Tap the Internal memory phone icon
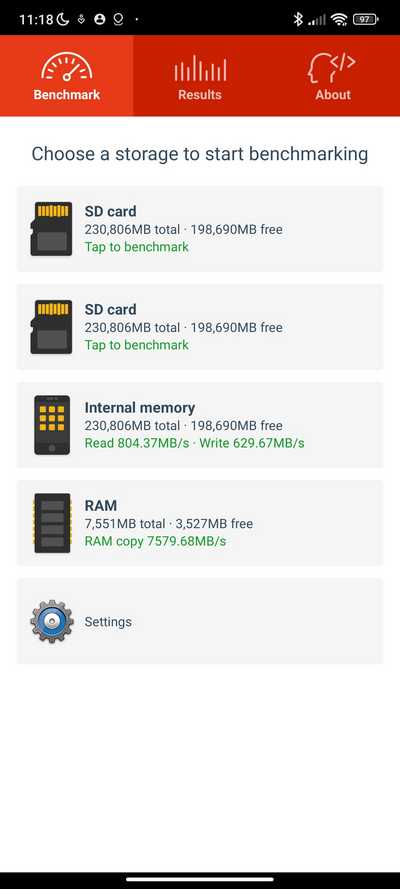The image size is (400, 889). pyautogui.click(x=52, y=425)
